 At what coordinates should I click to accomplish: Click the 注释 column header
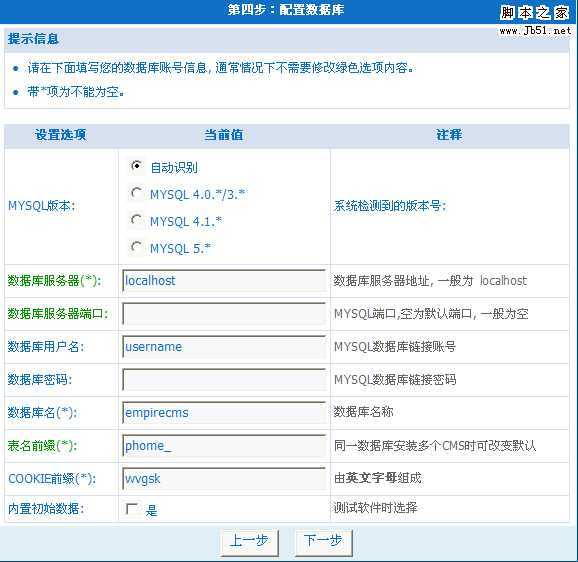tap(449, 135)
